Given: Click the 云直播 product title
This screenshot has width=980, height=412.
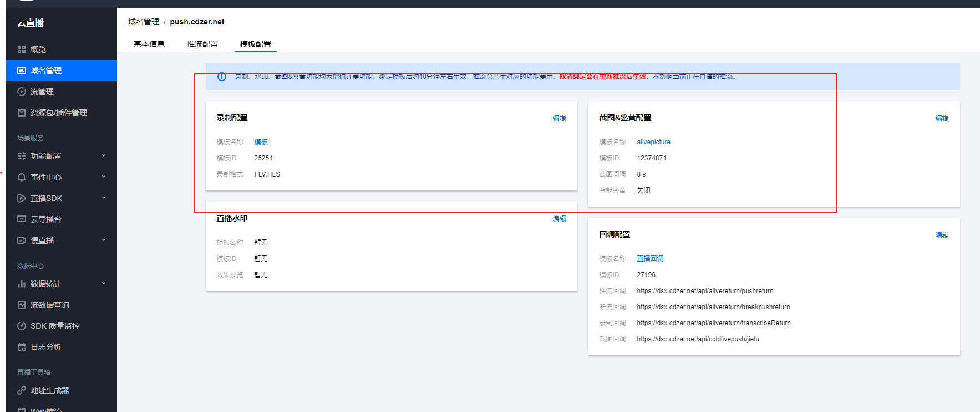Looking at the screenshot, I should (31, 23).
